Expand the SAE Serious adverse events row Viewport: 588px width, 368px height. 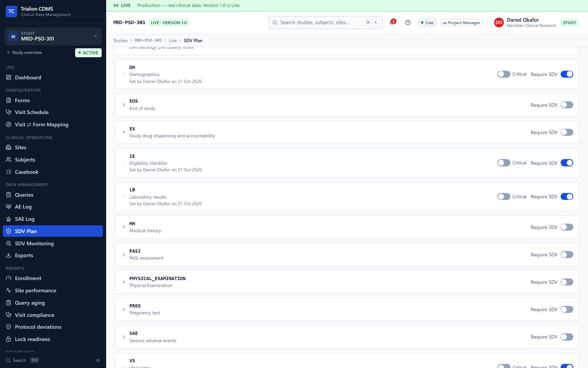point(123,337)
